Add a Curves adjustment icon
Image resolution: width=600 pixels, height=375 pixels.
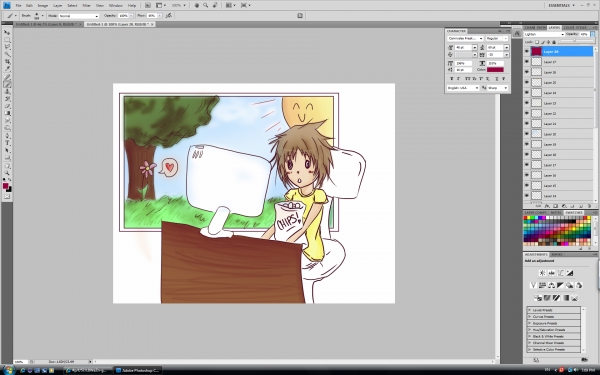click(561, 273)
